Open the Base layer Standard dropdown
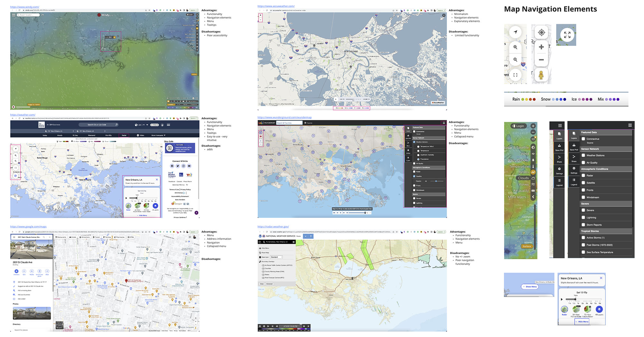Screen dimensions: 644x337 coord(276,257)
